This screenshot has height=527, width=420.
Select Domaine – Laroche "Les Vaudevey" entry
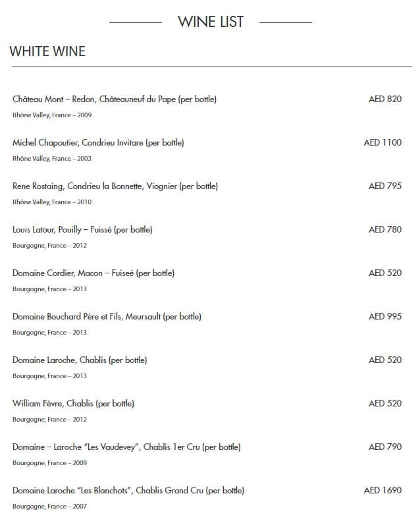pyautogui.click(x=126, y=447)
